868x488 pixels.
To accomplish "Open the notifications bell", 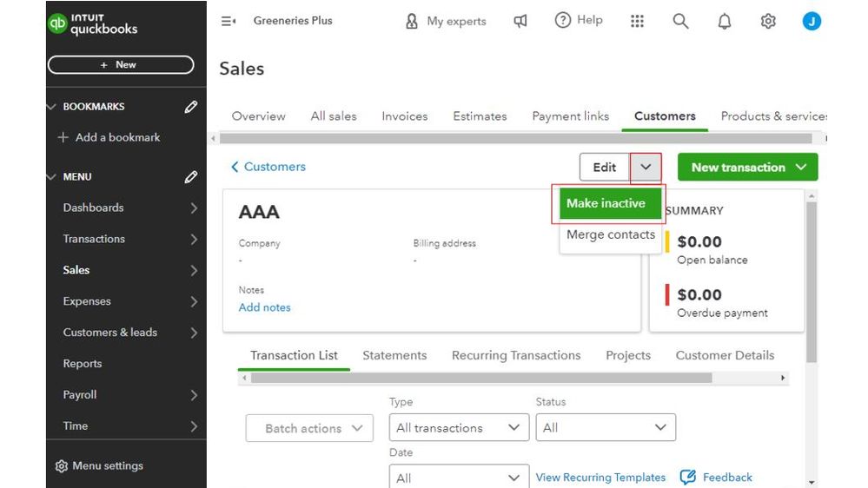I will pos(725,22).
